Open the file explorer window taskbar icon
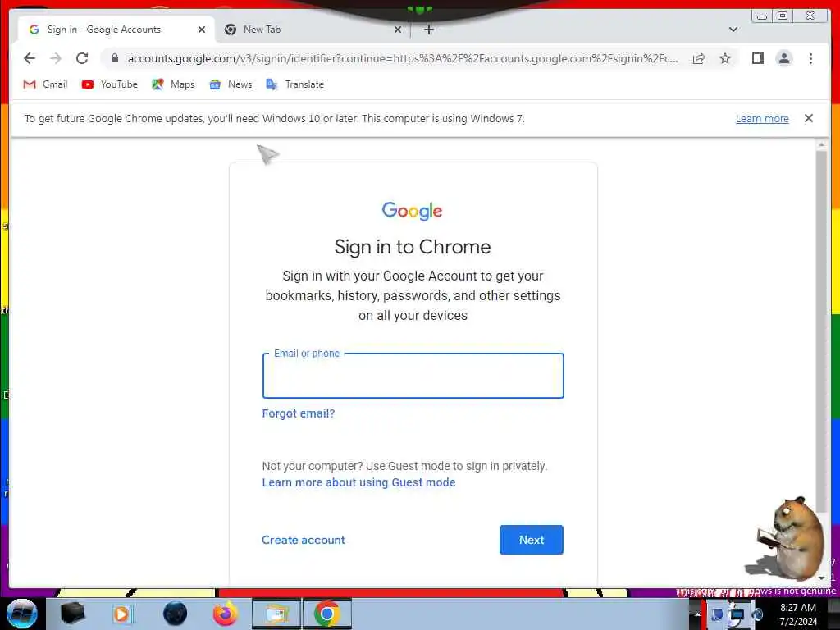 point(277,614)
